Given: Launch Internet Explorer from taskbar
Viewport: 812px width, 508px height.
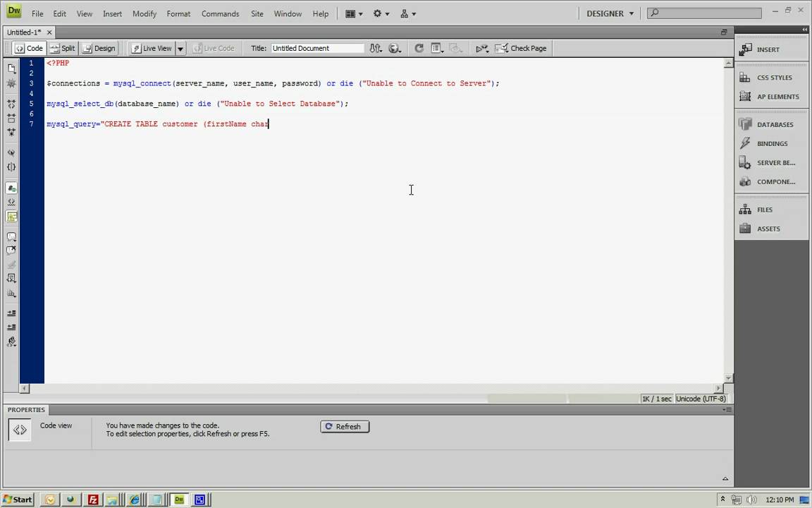Looking at the screenshot, I should [x=135, y=500].
